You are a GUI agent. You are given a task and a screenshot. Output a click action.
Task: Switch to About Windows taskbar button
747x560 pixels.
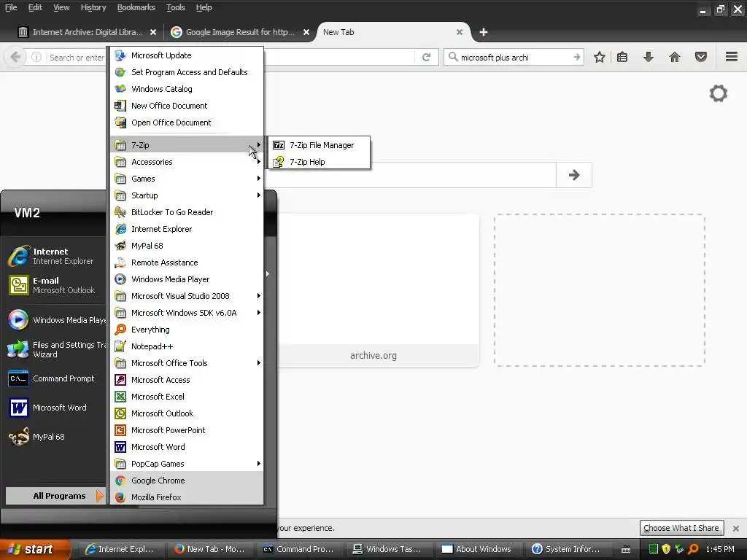coord(478,549)
